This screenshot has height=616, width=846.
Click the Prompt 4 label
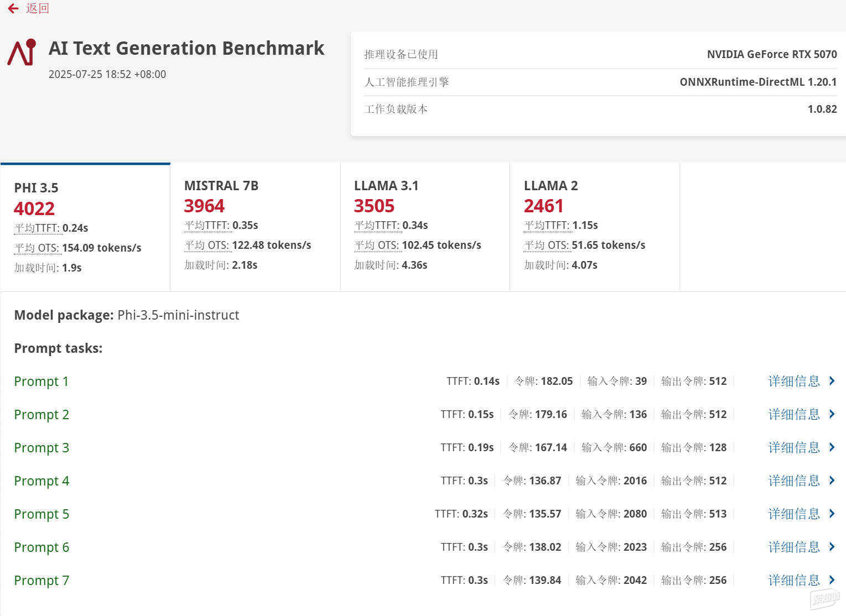pos(41,481)
